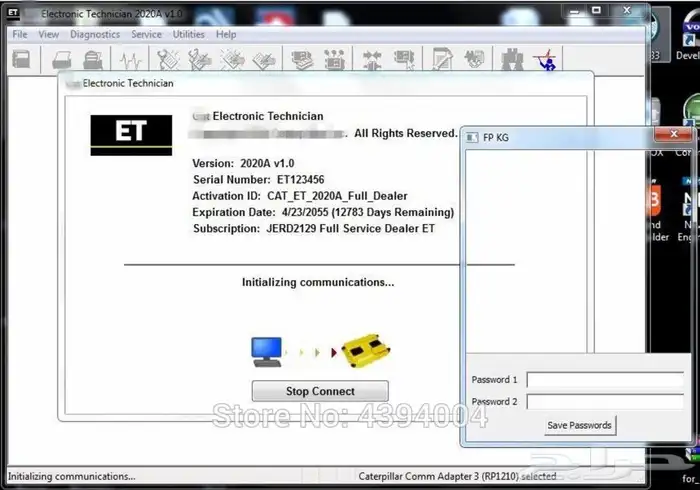Open the Help menu

tap(227, 34)
